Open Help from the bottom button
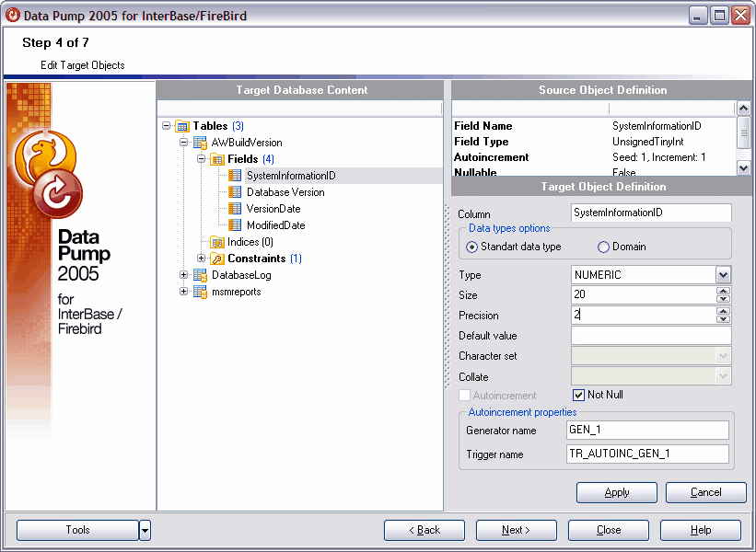Screen dimensions: 756x552 (701, 530)
